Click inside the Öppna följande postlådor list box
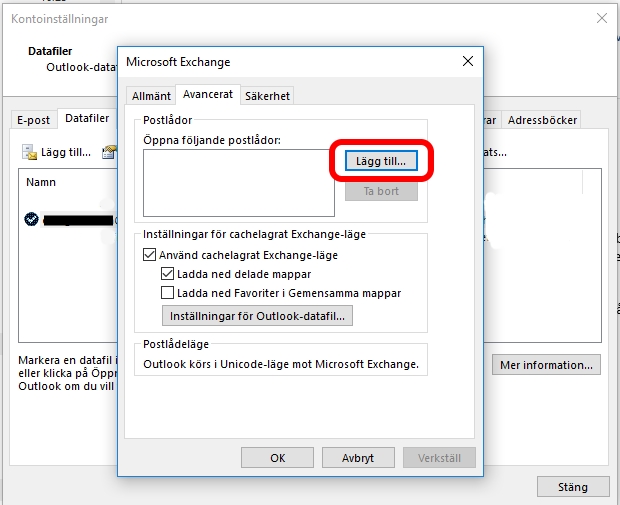The height and width of the screenshot is (505, 620). [x=239, y=183]
